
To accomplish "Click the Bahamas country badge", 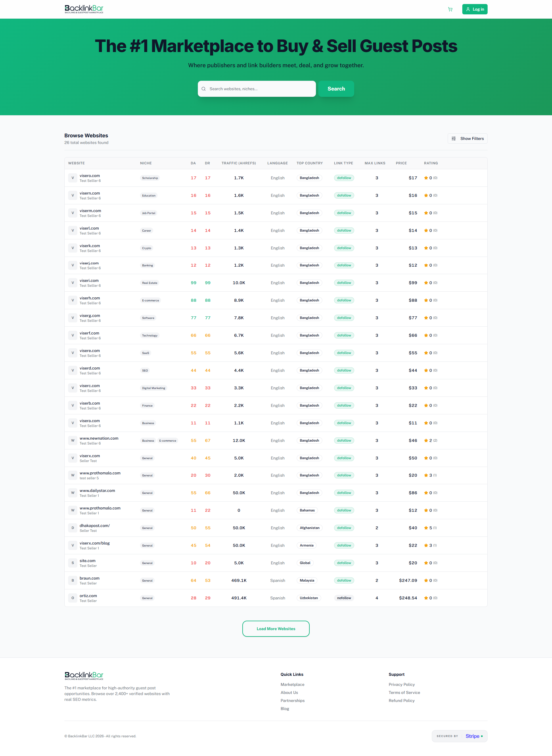I will (x=307, y=510).
